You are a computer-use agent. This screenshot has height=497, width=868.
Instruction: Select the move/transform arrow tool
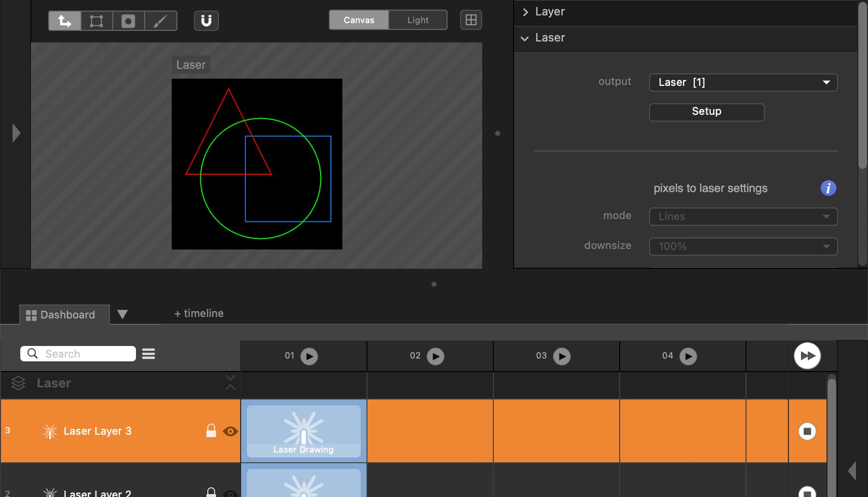[65, 21]
